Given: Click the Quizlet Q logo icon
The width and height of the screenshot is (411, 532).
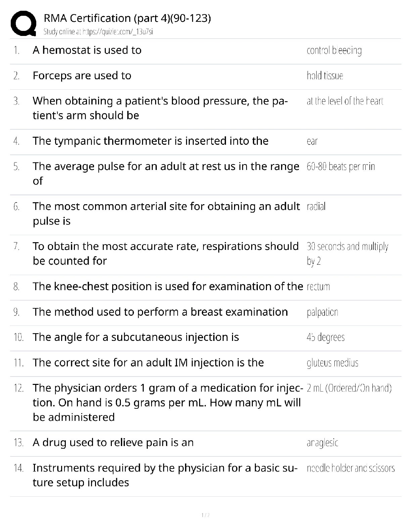Looking at the screenshot, I should (24, 23).
